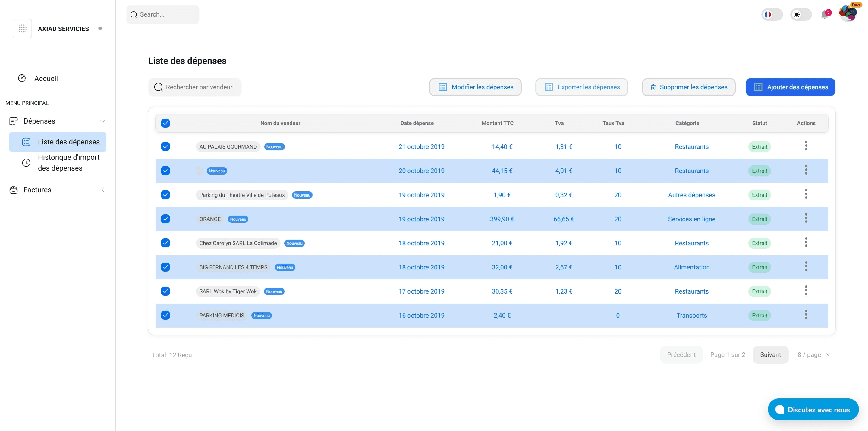
Task: Uncheck the select-all header checkbox
Action: point(165,123)
